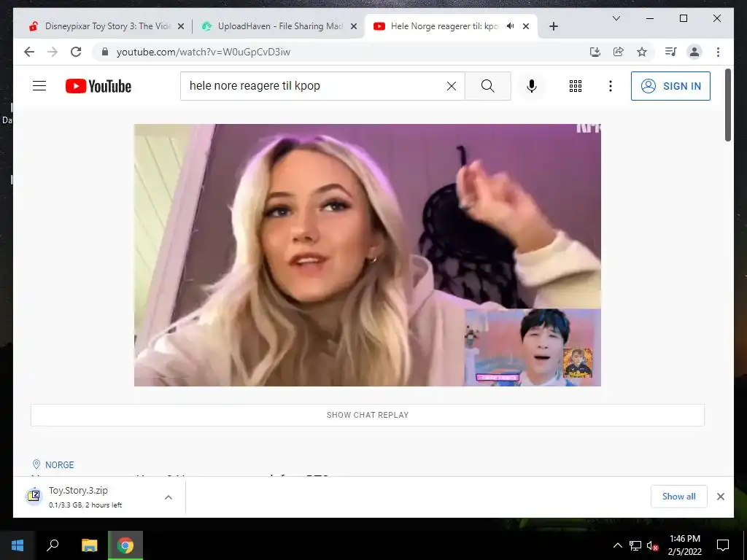Open the YouTube guide hamburger menu

point(39,86)
